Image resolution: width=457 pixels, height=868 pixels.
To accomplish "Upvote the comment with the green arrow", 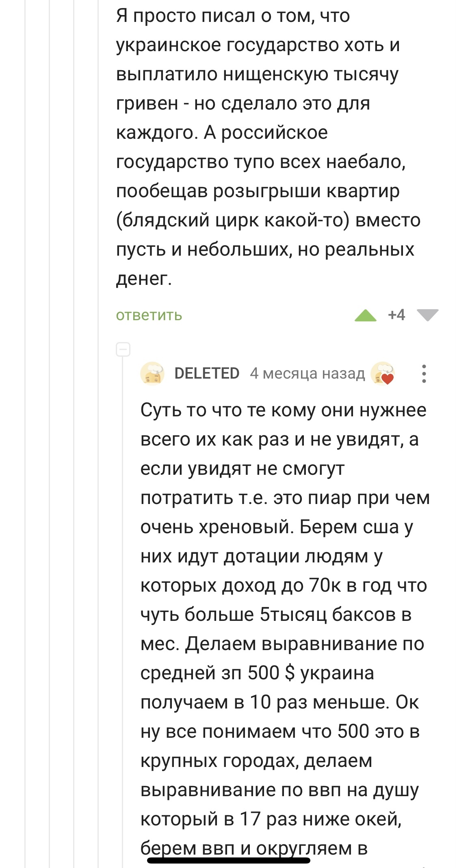I will [365, 315].
